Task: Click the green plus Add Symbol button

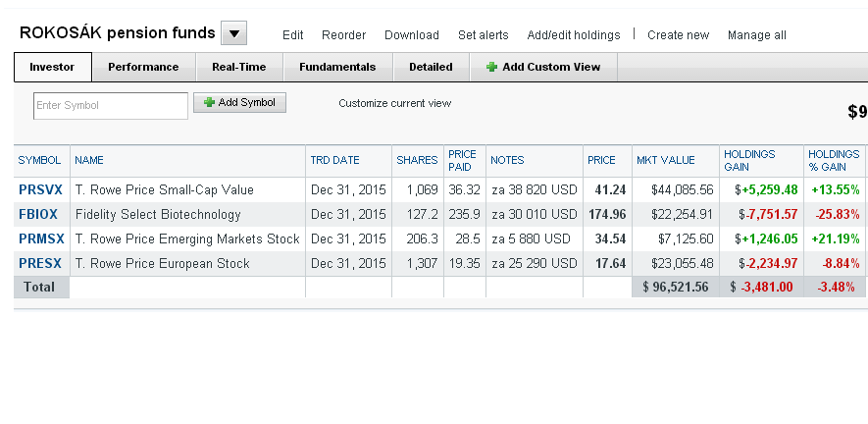Action: pos(239,102)
